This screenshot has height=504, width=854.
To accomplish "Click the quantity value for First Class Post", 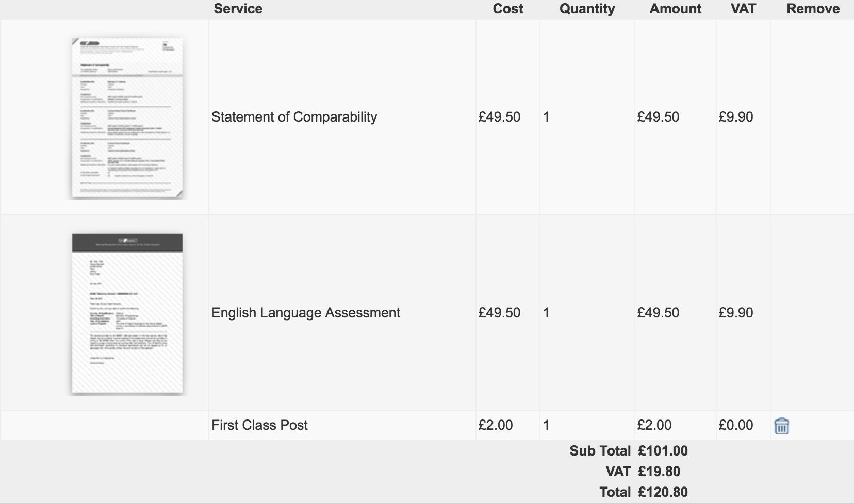I will pyautogui.click(x=546, y=425).
